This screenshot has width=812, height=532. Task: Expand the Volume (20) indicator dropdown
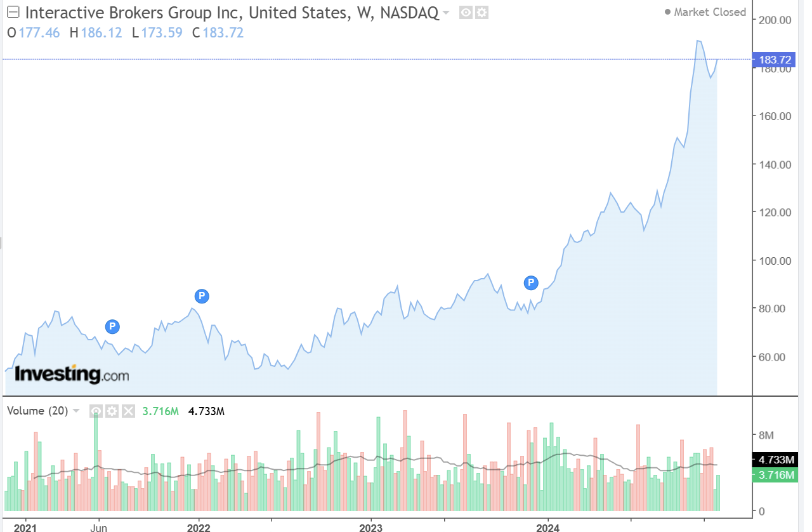76,411
